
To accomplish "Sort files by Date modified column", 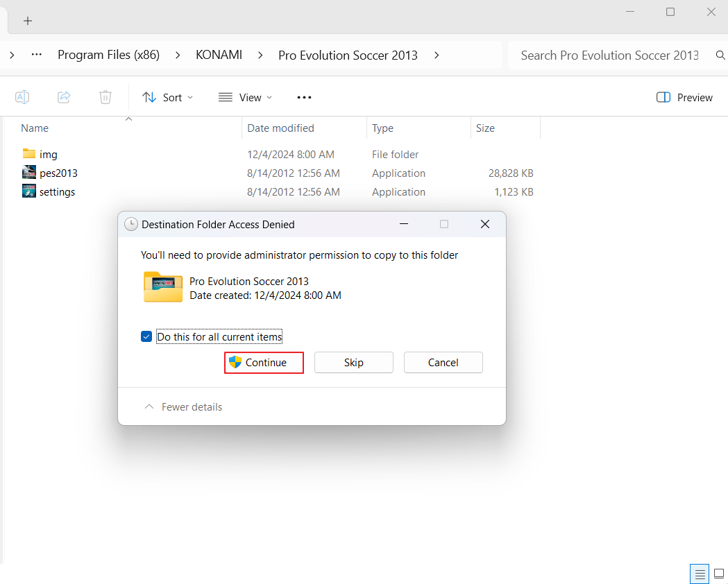I will [280, 128].
